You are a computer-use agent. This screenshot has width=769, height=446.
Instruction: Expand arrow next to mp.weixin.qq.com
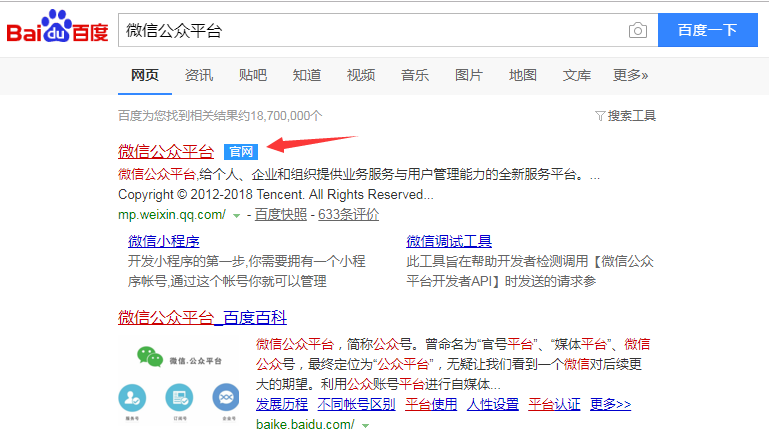[x=236, y=215]
